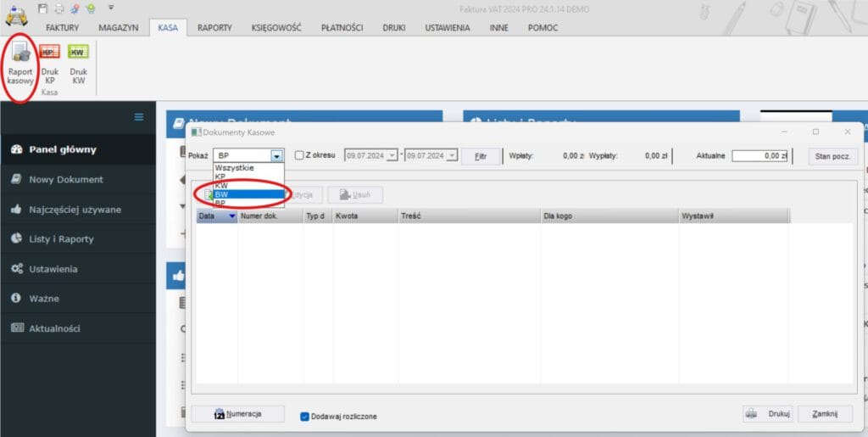Open Listy i Raporty sidebar item

point(61,238)
